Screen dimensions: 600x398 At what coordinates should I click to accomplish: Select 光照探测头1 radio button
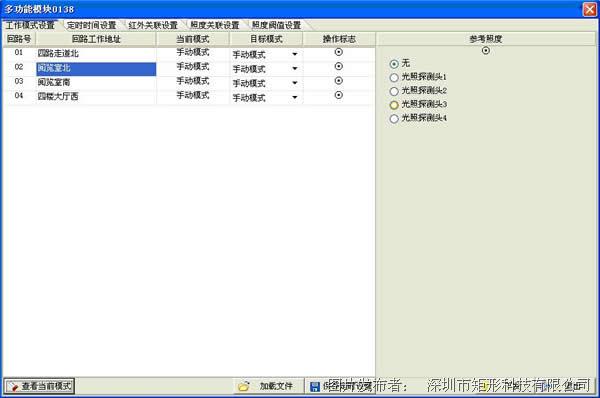tap(394, 78)
